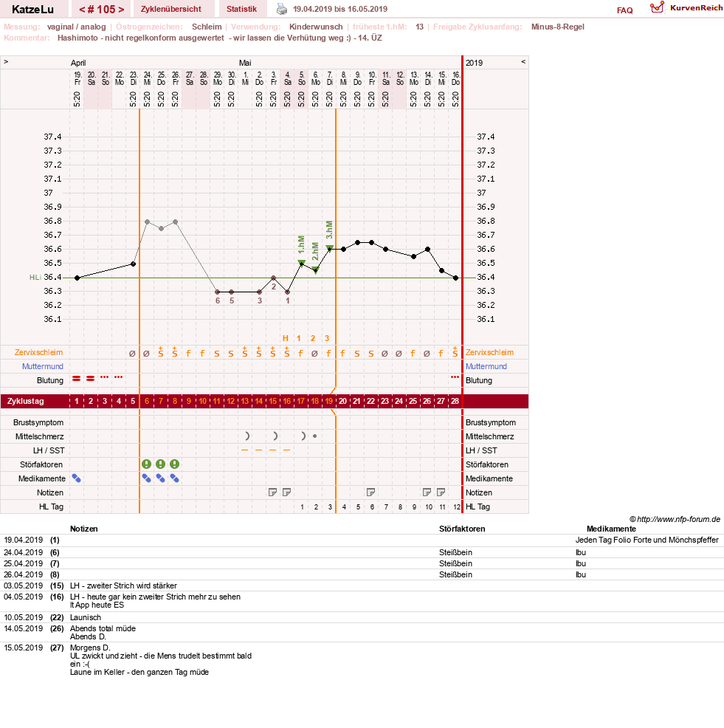Click the 'Kinderwunsch' Verwendung value
Viewport: 724px width, 728px height.
316,27
